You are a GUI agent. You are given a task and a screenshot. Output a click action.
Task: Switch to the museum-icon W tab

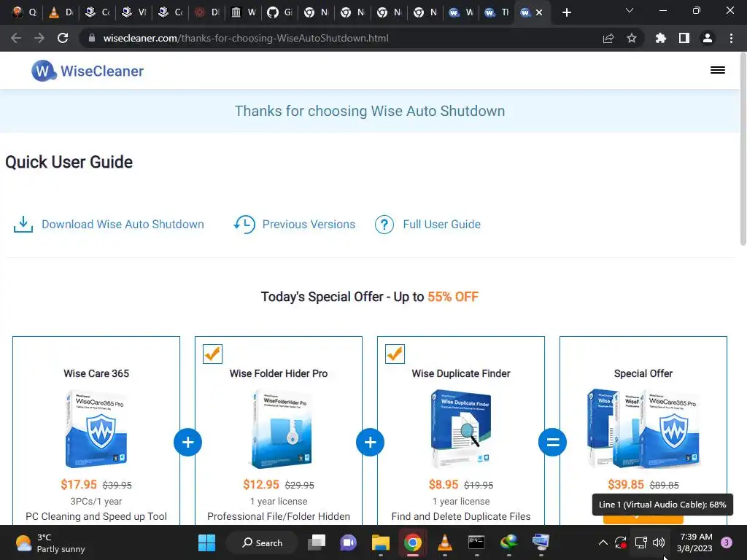point(243,12)
